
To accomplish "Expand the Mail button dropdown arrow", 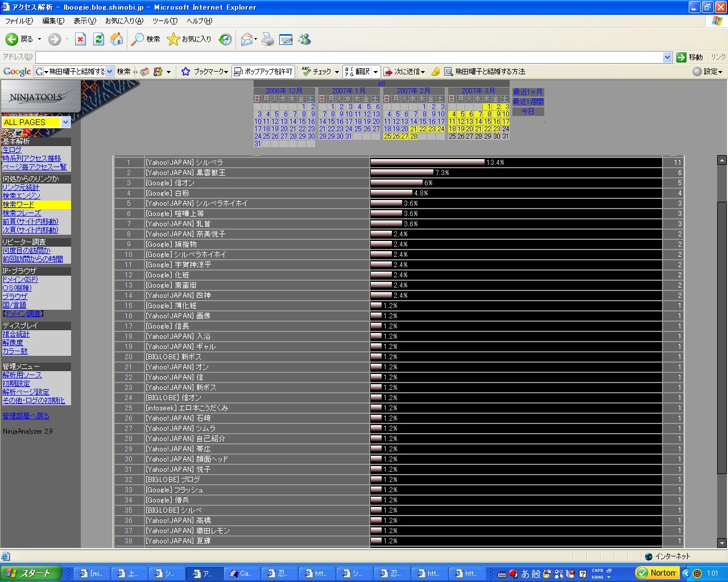I will pyautogui.click(x=256, y=39).
